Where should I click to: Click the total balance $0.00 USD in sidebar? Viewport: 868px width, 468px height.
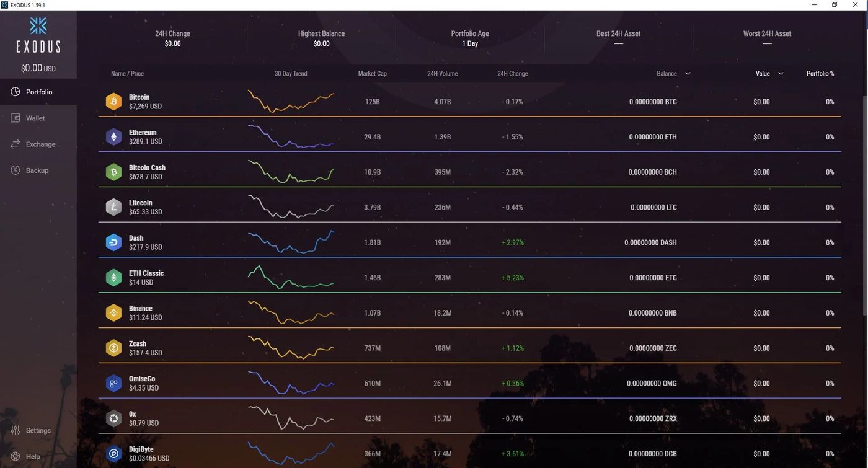coord(38,68)
